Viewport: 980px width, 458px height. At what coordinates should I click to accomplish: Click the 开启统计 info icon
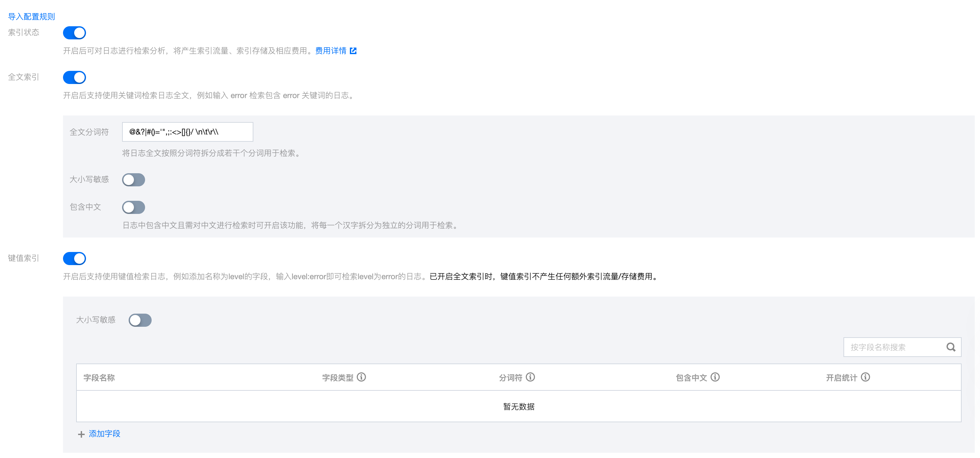point(865,377)
